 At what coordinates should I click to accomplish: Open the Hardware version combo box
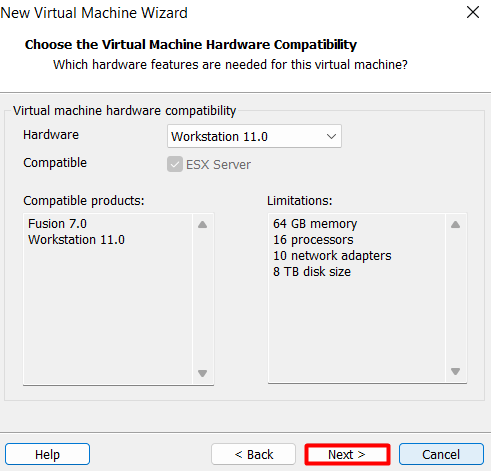(x=254, y=136)
